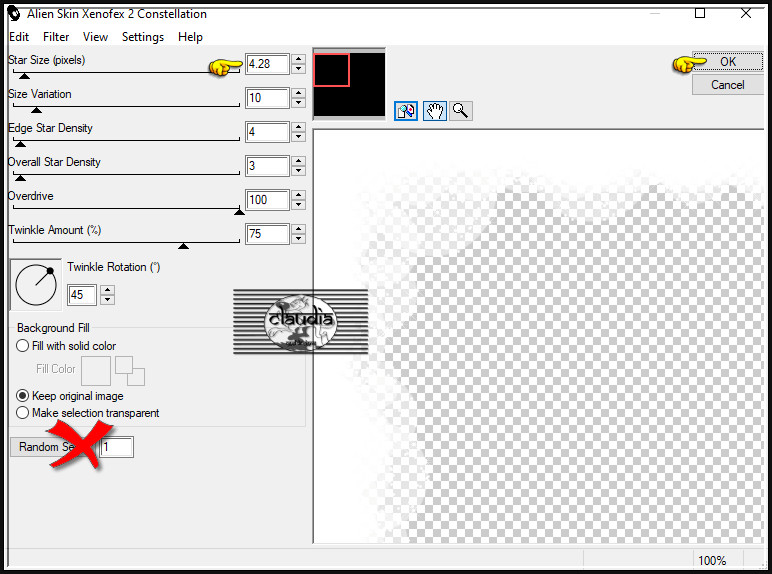Click the Overall Star Density value field
Viewport: 772px width, 574px height.
[x=267, y=166]
